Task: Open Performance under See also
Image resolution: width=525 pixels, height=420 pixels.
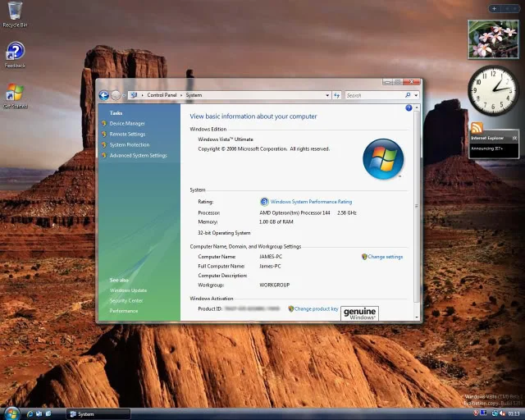Action: pyautogui.click(x=124, y=311)
